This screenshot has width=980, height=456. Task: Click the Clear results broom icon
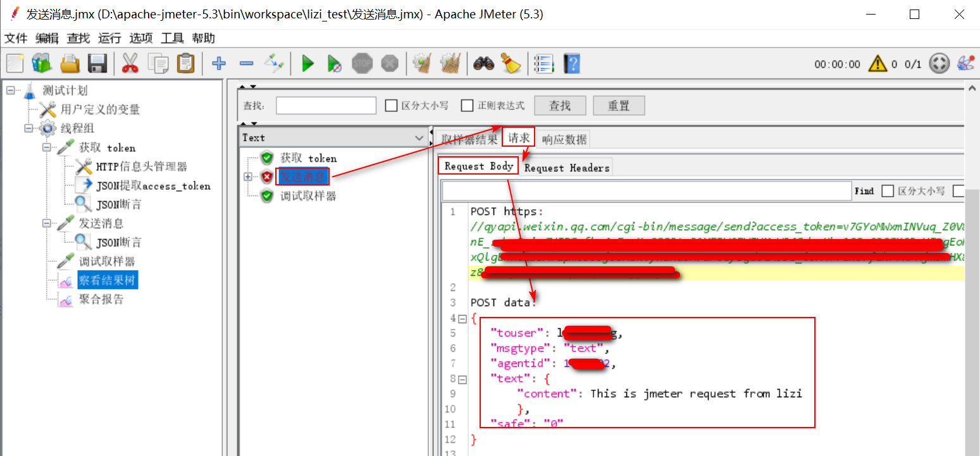coord(422,63)
